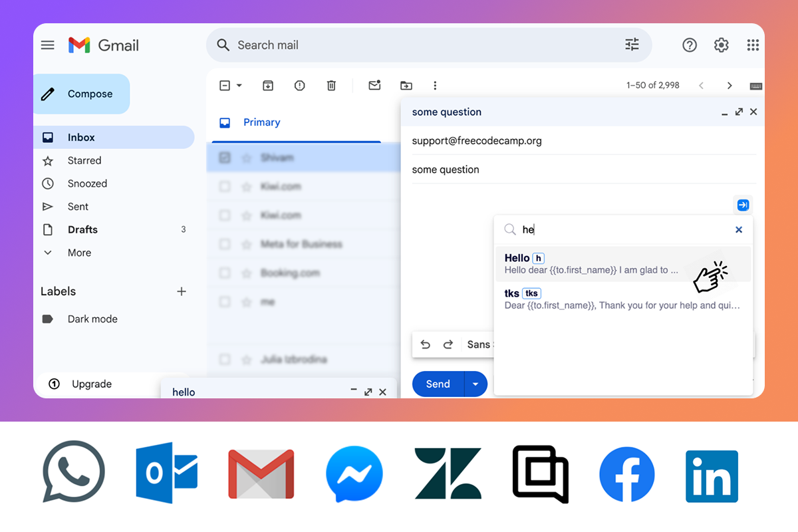Archive selected mail icon

[x=267, y=85]
